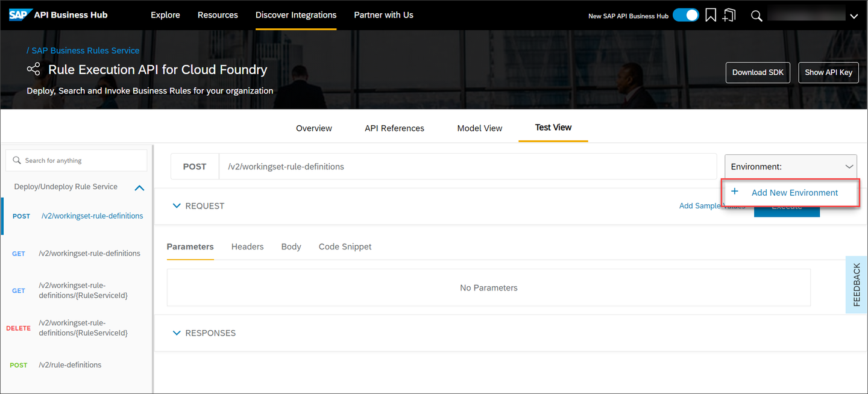Viewport: 868px width, 394px height.
Task: Open the SAP Business Rules Service breadcrumb
Action: (85, 51)
